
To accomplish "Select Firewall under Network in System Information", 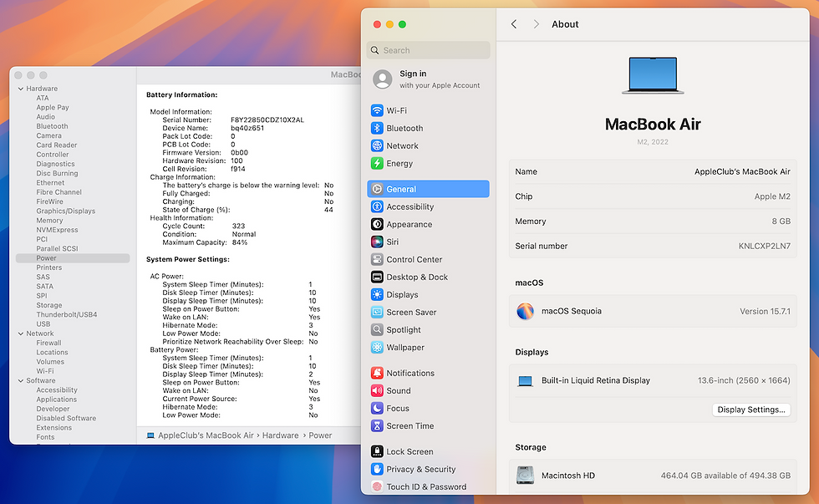I will pos(48,344).
